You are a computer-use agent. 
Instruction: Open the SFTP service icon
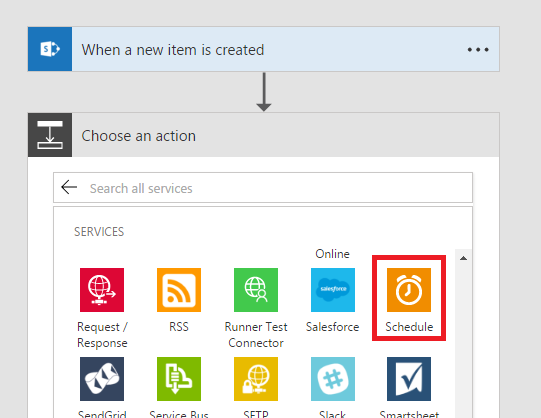pos(256,379)
